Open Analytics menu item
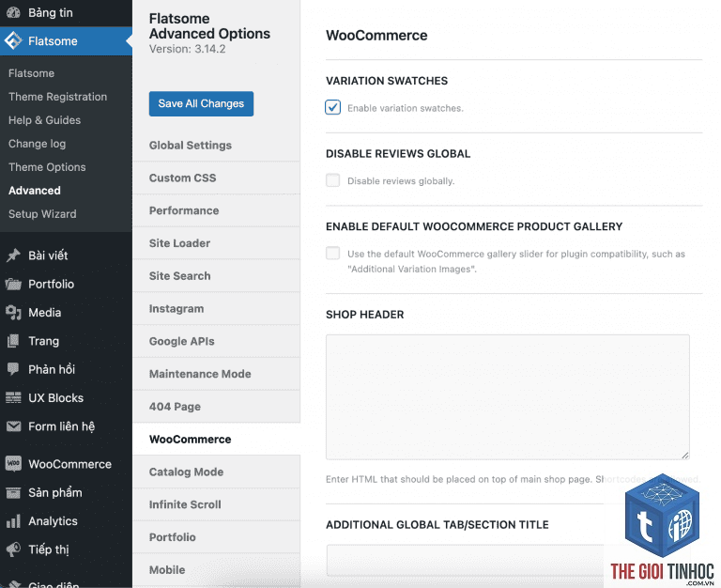721x588 pixels. point(66,521)
